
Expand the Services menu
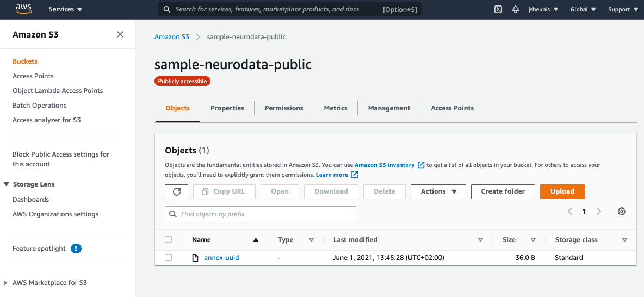pos(65,9)
